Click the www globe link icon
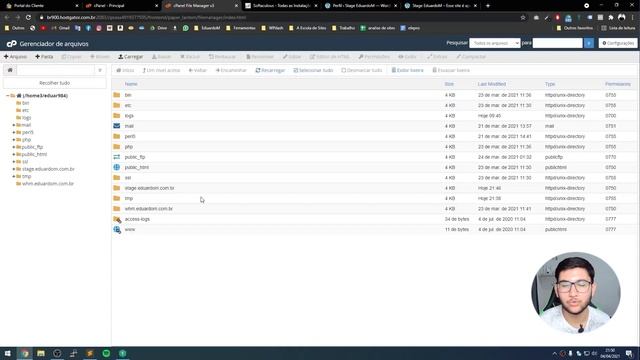This screenshot has width=640, height=360. pos(117,229)
